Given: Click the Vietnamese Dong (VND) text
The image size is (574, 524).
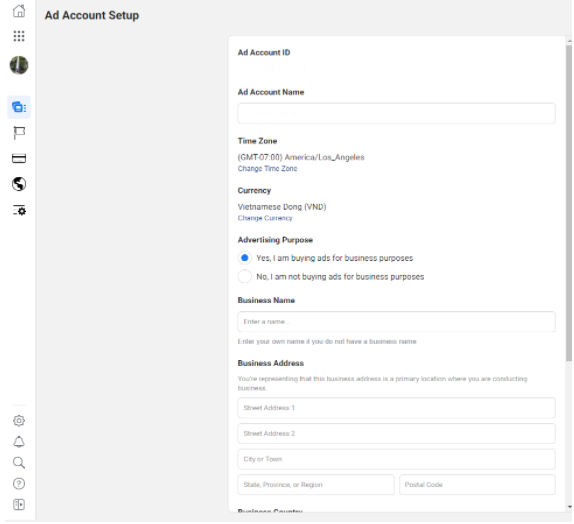Looking at the screenshot, I should (282, 207).
